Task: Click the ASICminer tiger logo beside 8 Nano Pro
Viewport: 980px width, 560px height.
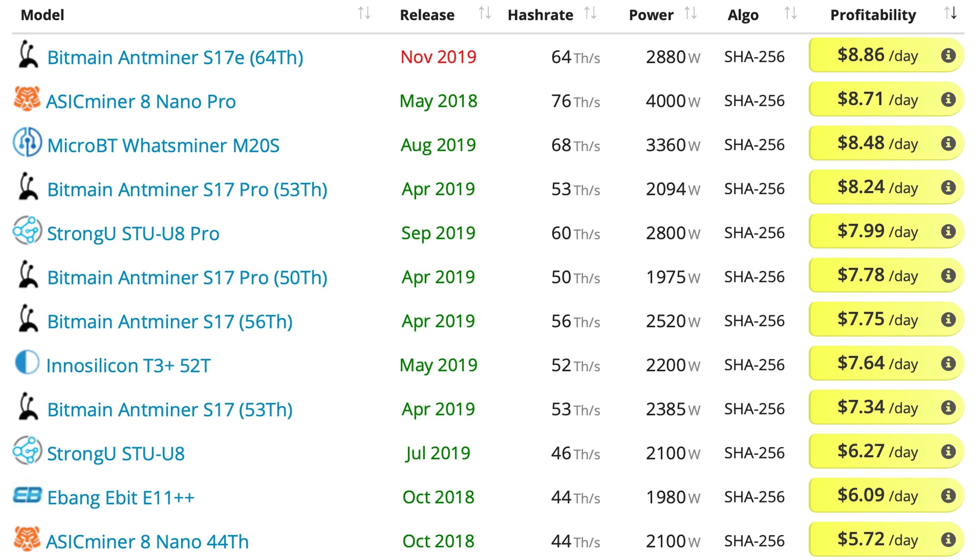Action: click(x=27, y=99)
